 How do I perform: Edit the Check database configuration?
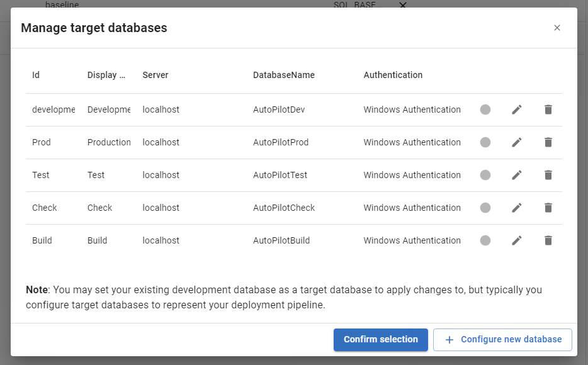517,208
